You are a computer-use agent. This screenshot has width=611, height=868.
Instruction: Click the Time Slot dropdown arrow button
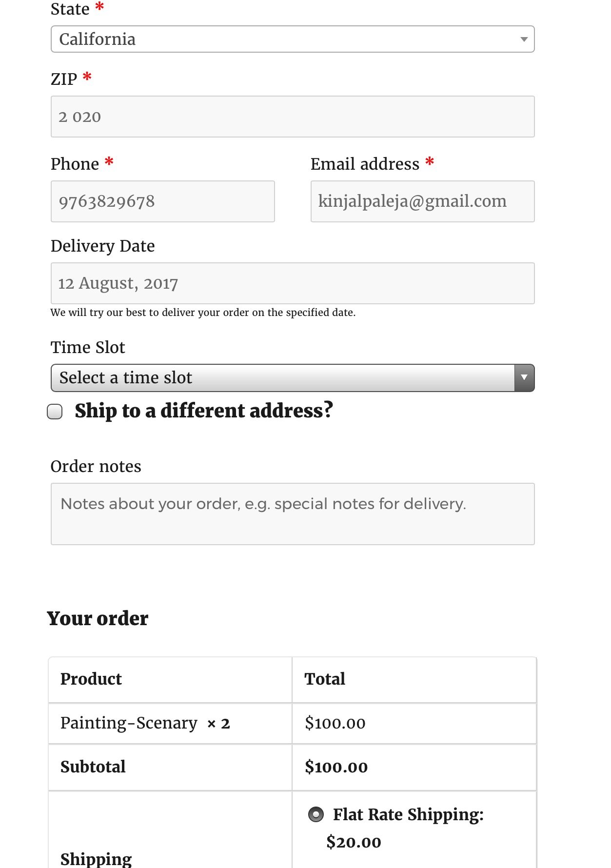pos(524,378)
